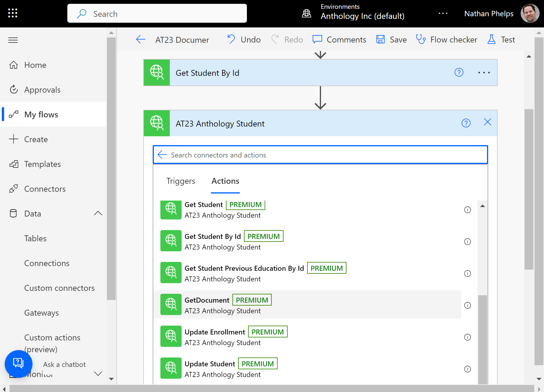Show info for Update Enrollment action
This screenshot has height=392, width=544.
tap(468, 337)
